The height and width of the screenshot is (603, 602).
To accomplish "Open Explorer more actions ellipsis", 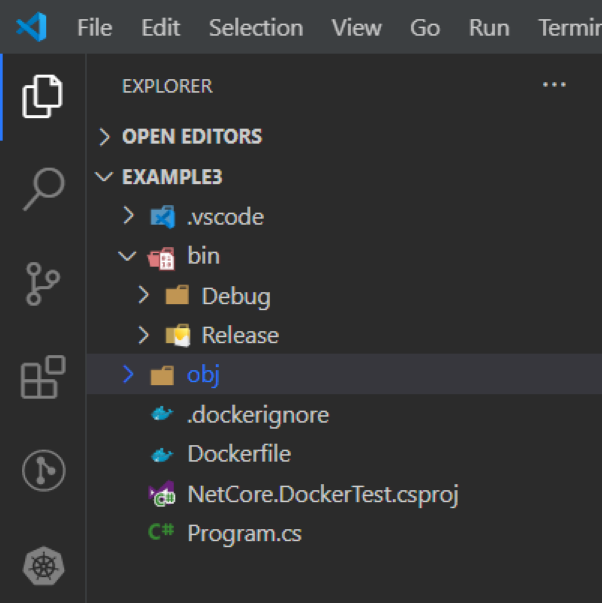I will [554, 85].
